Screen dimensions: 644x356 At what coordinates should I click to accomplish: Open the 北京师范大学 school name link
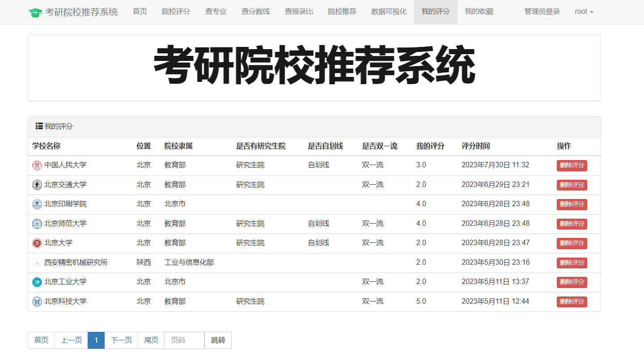click(x=65, y=223)
